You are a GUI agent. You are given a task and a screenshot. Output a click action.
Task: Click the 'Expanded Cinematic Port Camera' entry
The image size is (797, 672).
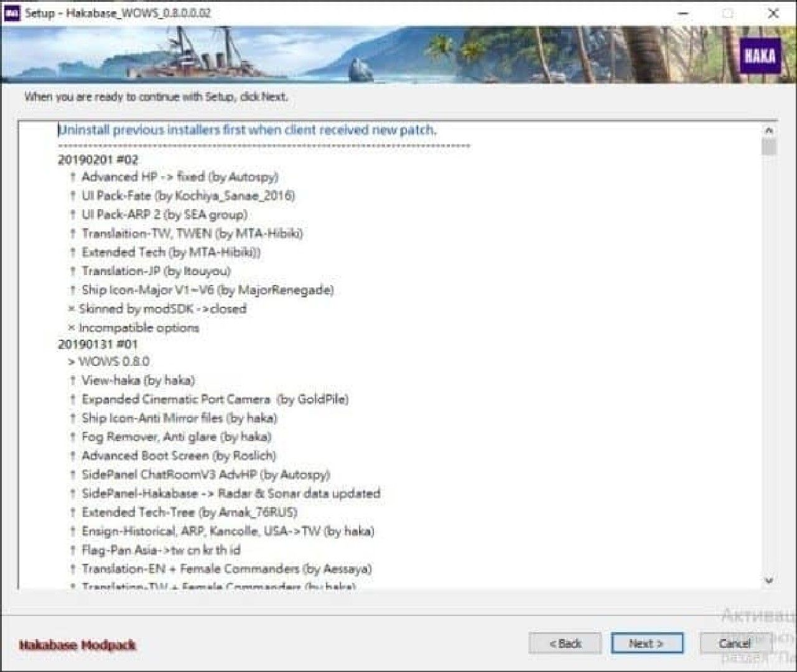208,399
